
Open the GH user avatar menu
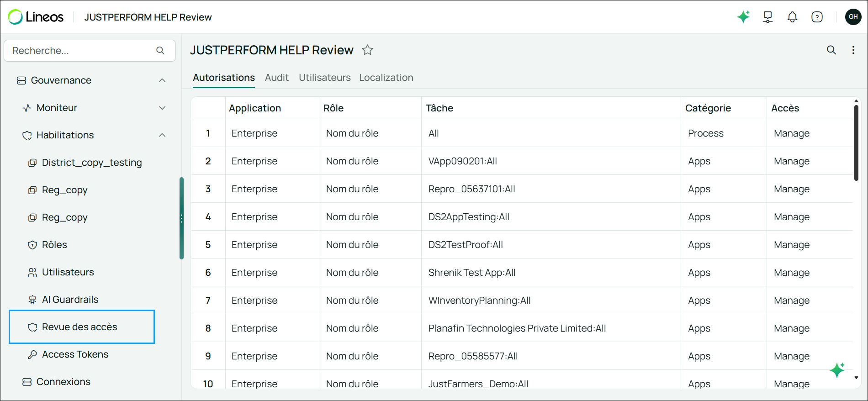tap(853, 17)
